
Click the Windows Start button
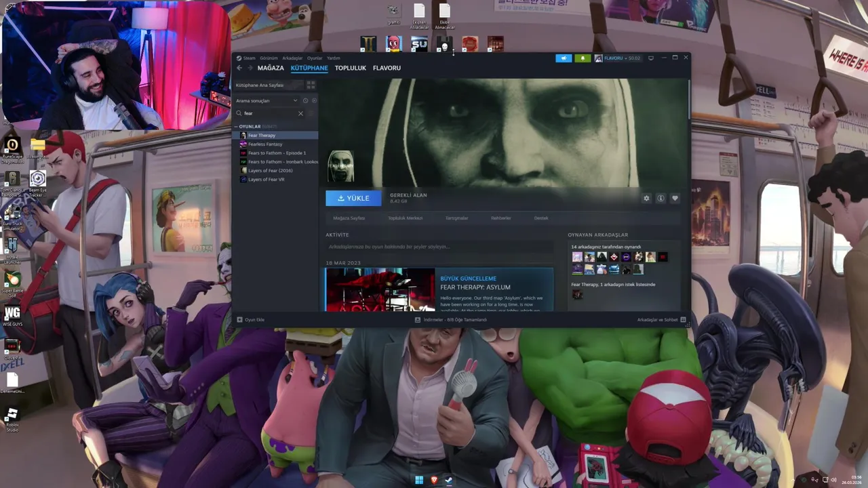pos(419,480)
